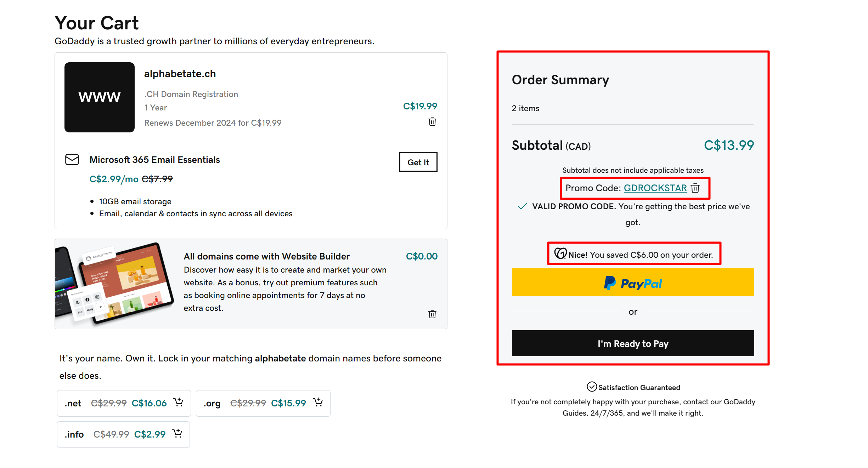Image resolution: width=868 pixels, height=468 pixels.
Task: Add the .org domain to cart
Action: pyautogui.click(x=318, y=402)
